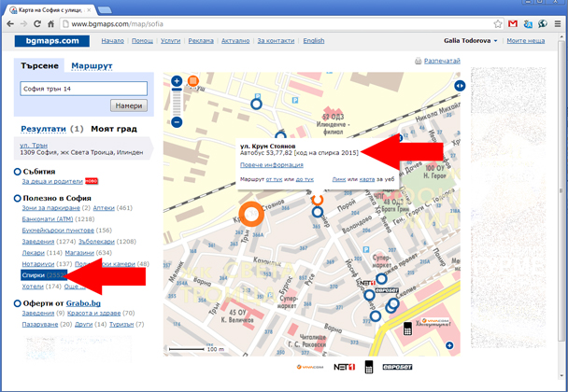This screenshot has width=568, height=392.
Task: Click the search field with София трън 14
Action: tap(84, 89)
